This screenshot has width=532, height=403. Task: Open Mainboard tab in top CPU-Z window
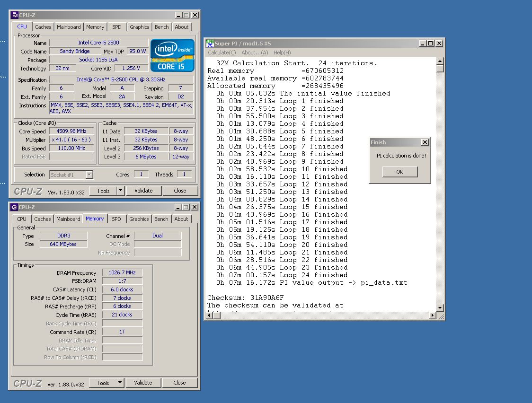pos(69,27)
